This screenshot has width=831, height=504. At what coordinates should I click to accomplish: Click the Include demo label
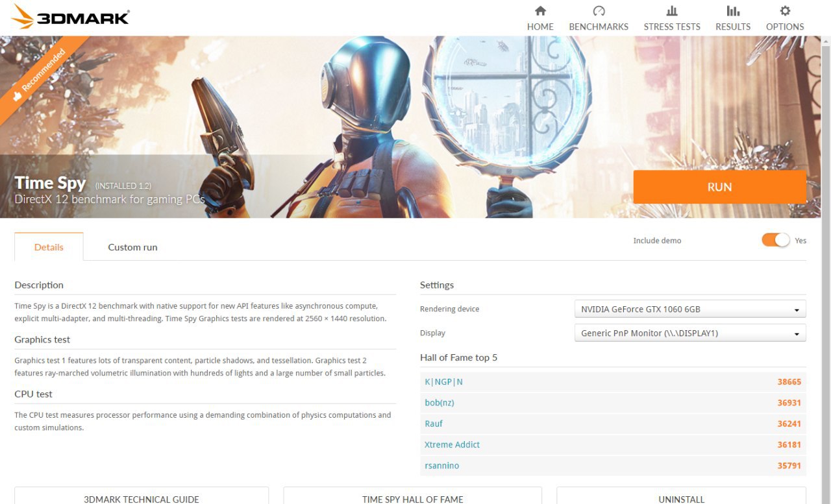click(657, 241)
